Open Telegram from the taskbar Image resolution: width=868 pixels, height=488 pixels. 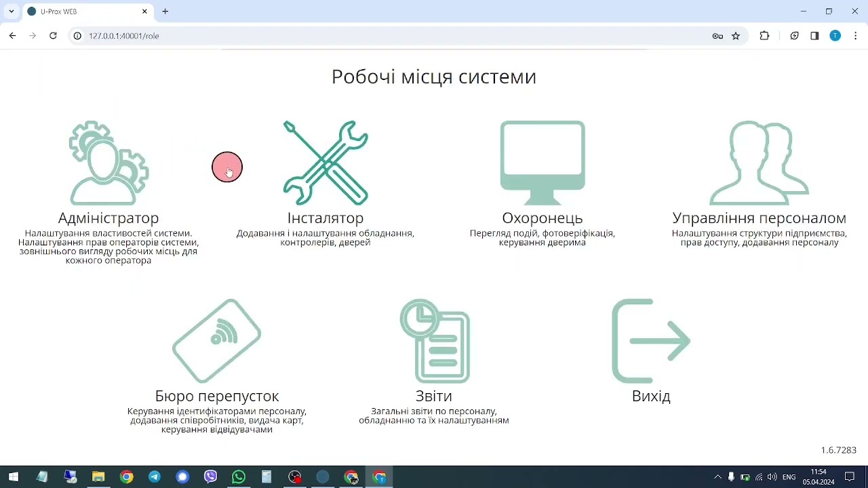155,477
